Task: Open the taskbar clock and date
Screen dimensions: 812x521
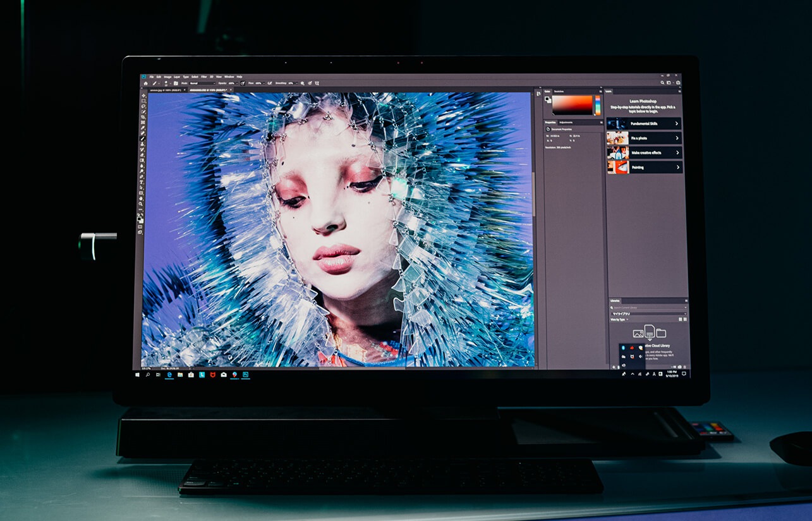Action: coord(672,374)
